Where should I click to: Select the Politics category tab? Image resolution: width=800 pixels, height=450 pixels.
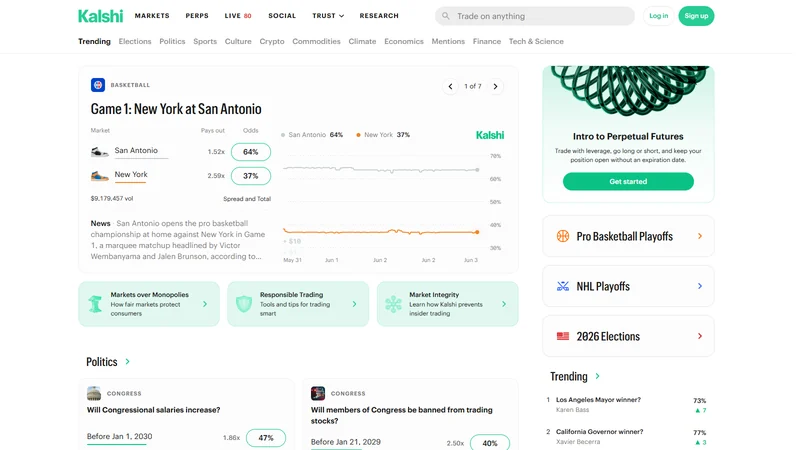tap(172, 41)
